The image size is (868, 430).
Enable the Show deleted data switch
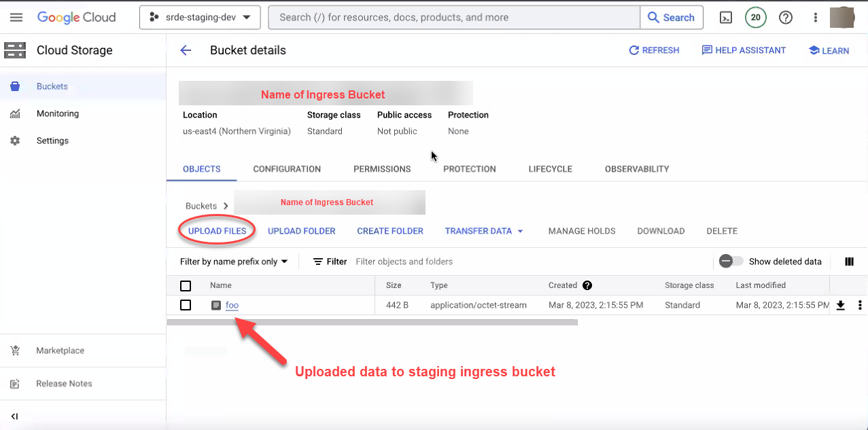tap(731, 262)
